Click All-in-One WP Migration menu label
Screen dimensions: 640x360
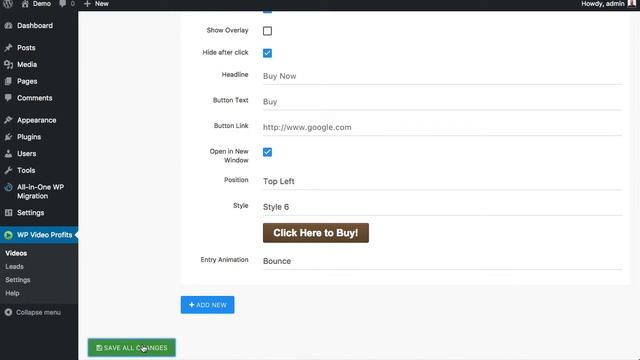point(40,191)
